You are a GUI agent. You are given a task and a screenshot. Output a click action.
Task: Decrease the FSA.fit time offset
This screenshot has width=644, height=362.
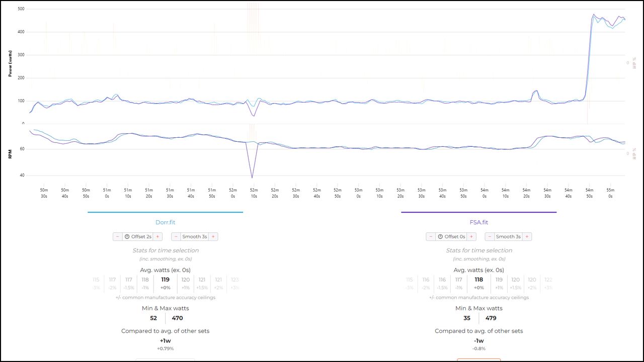click(x=431, y=236)
